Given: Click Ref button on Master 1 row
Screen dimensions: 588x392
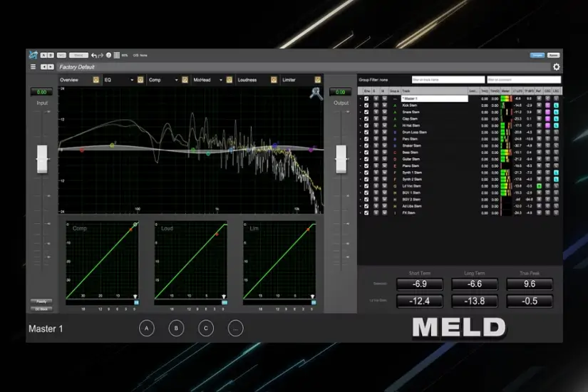Looking at the screenshot, I should pyautogui.click(x=539, y=98).
